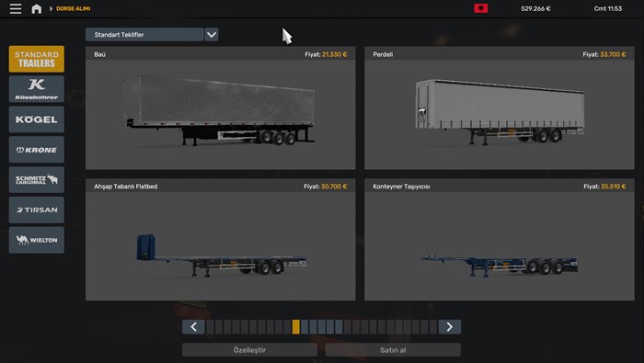This screenshot has width=644, height=363.
Task: Select the Kässbohrer brand logo
Action: click(x=37, y=89)
